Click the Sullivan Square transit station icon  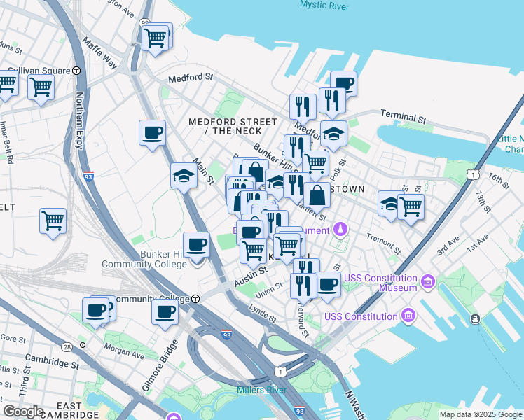click(x=76, y=71)
